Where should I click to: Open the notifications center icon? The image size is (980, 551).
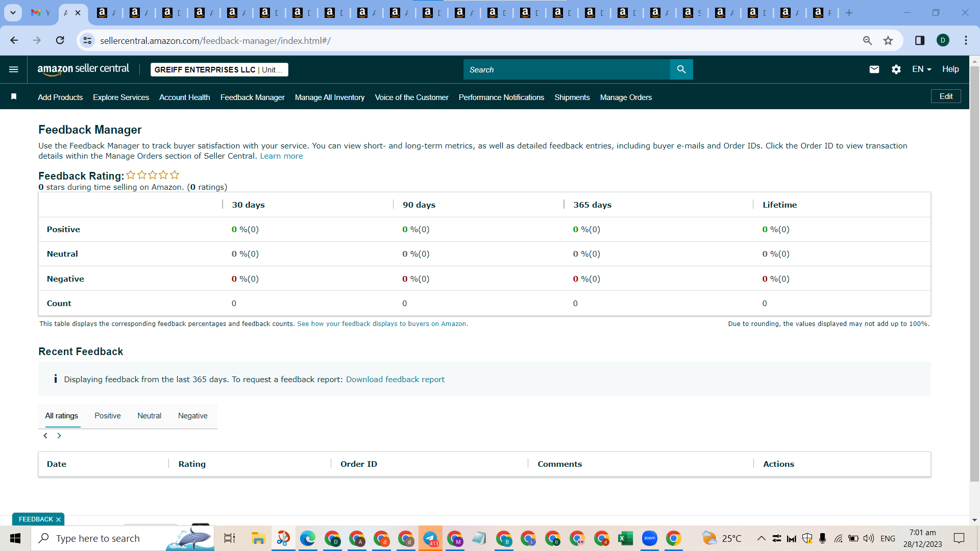(x=959, y=538)
